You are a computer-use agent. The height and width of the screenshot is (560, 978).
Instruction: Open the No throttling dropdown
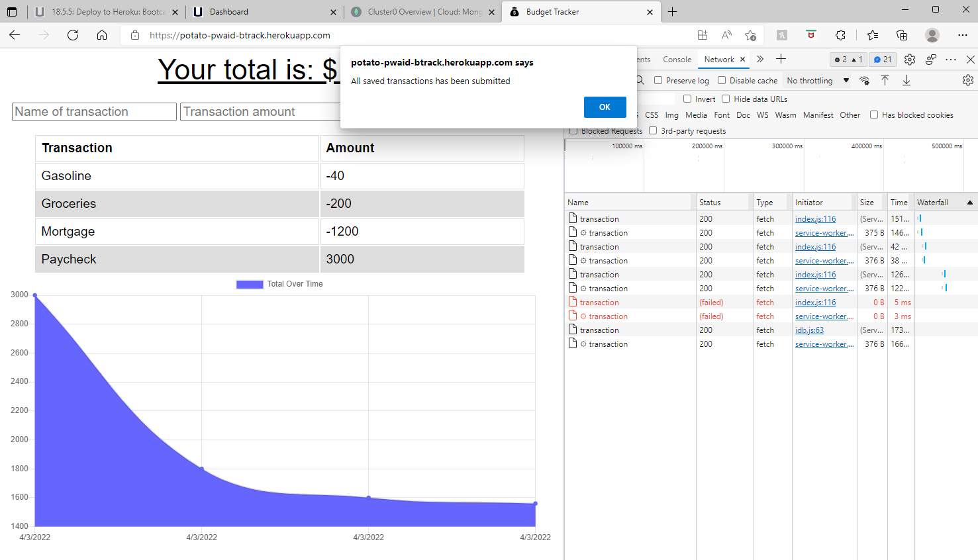tap(817, 80)
